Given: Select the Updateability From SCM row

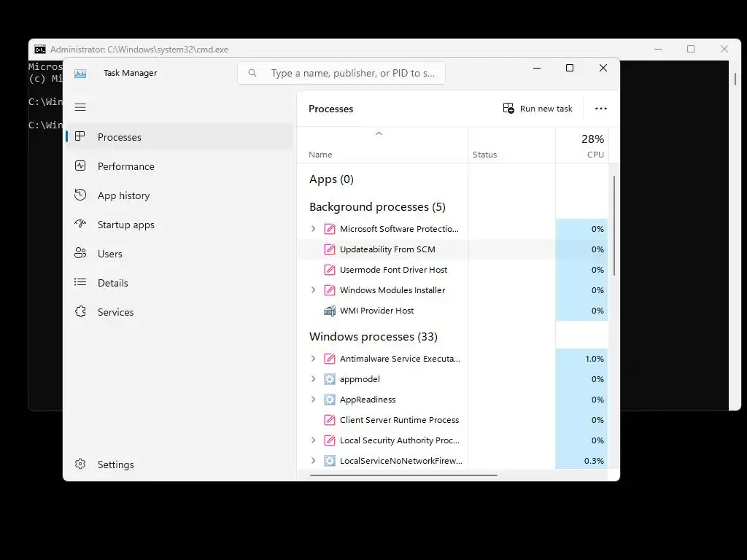Looking at the screenshot, I should pyautogui.click(x=452, y=249).
